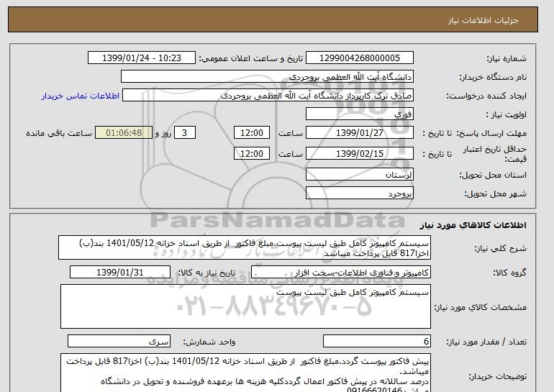Image resolution: width=554 pixels, height=392 pixels.
Task: Click the label شهر محل تحویل
Action: pos(495,194)
